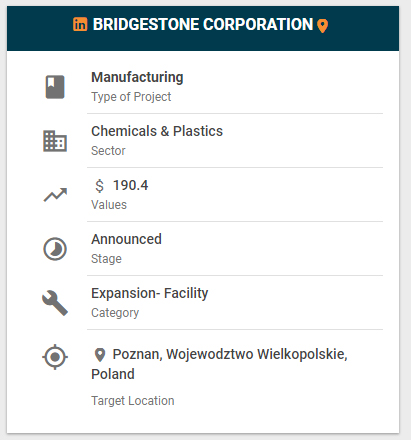Click the Target Location label
This screenshot has height=440, width=411.
133,401
